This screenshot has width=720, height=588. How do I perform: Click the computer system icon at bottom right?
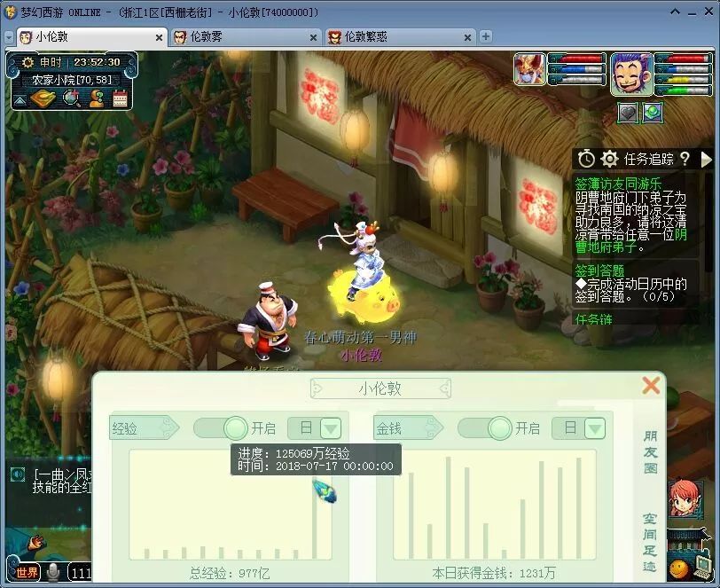(x=702, y=567)
